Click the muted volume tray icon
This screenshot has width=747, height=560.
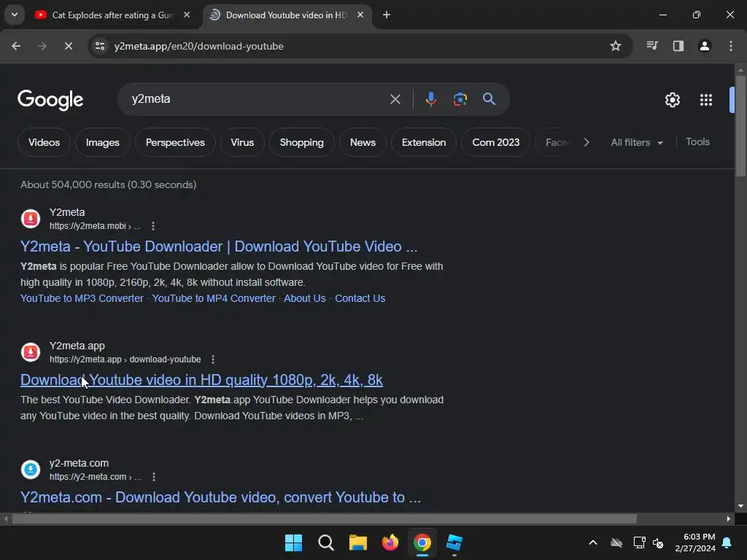[658, 542]
